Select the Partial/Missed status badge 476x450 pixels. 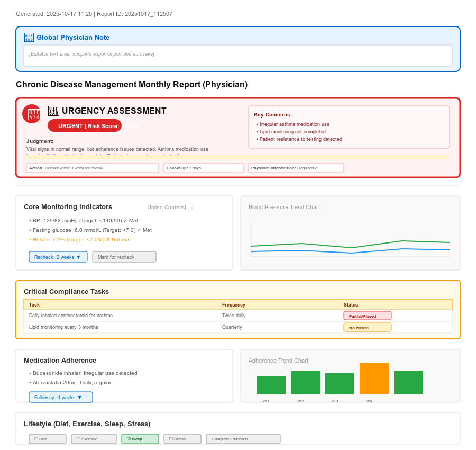[367, 316]
